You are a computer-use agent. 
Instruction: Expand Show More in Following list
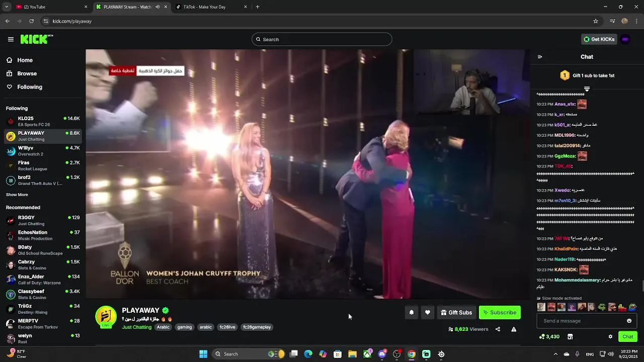coord(17,195)
